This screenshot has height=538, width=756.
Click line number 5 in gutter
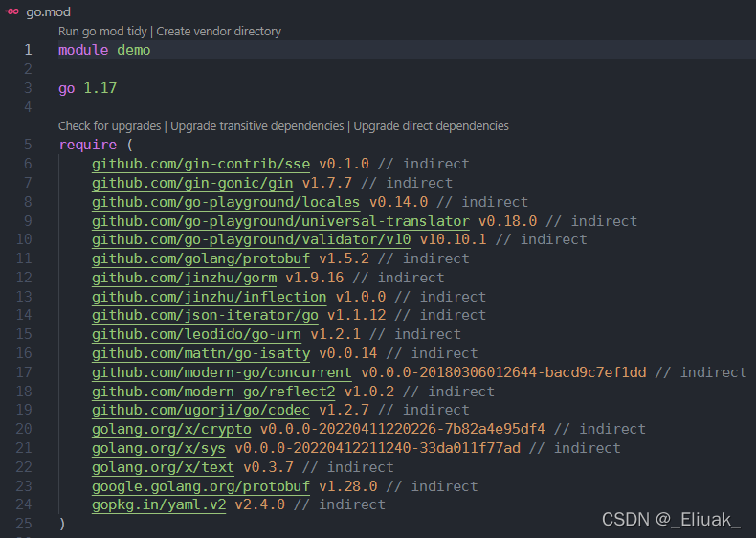coord(28,145)
